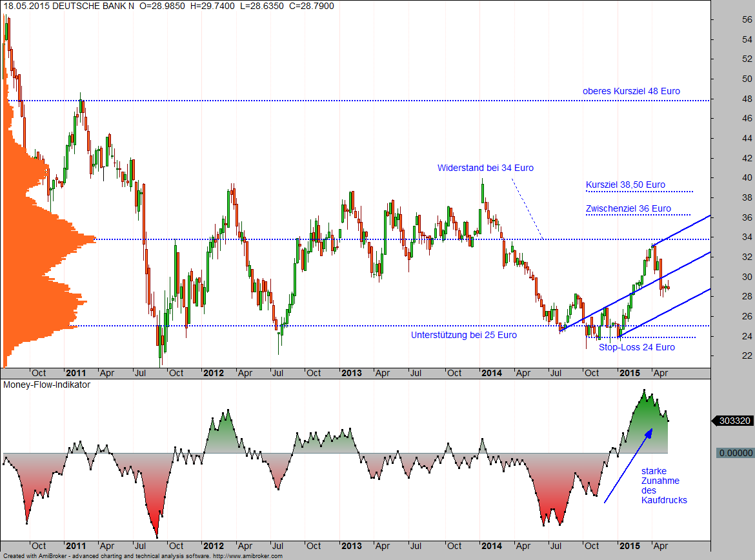
Task: Click the low value L=28.6350
Action: tap(262, 6)
